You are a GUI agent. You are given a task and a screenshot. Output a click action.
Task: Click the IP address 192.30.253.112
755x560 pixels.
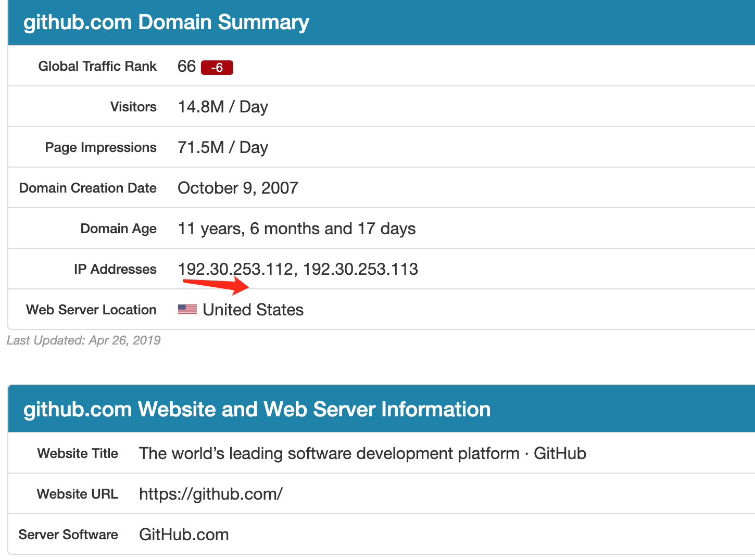pyautogui.click(x=235, y=269)
